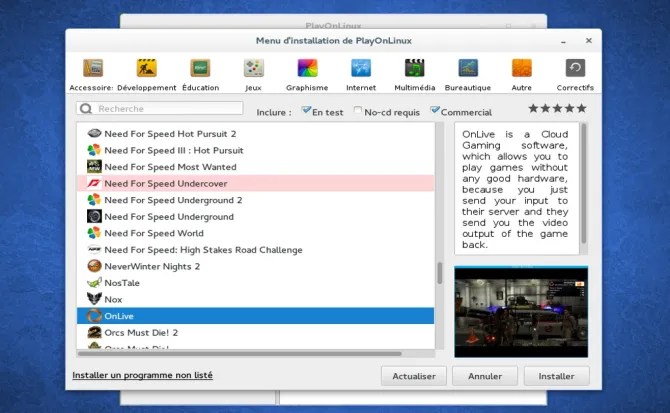670x413 pixels.
Task: Click the OnLive screenshot thumbnail
Action: (521, 312)
